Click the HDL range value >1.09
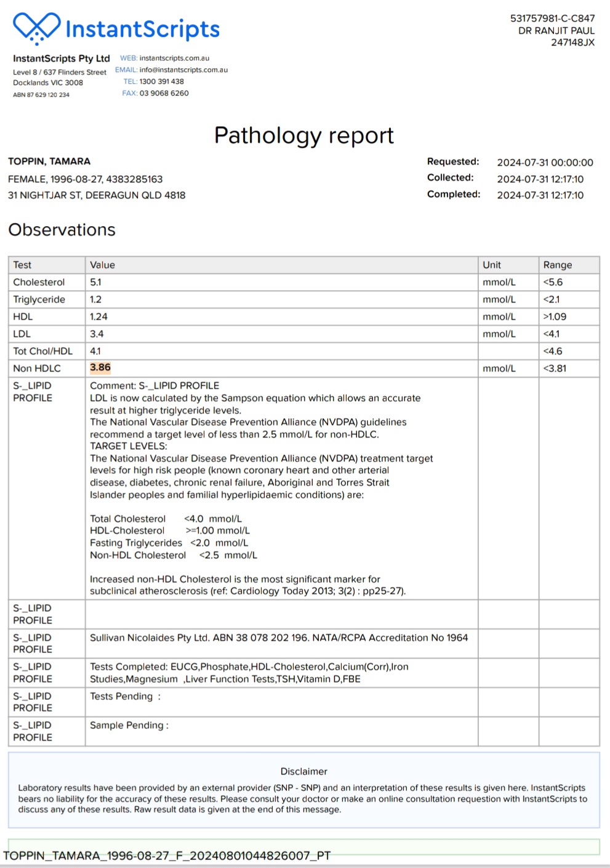This screenshot has width=610, height=868. click(555, 317)
